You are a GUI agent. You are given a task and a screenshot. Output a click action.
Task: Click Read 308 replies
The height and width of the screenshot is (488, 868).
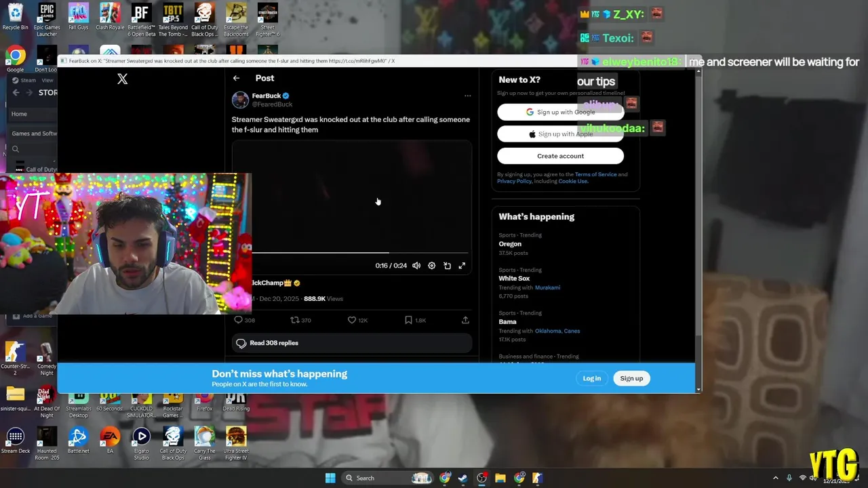(351, 343)
